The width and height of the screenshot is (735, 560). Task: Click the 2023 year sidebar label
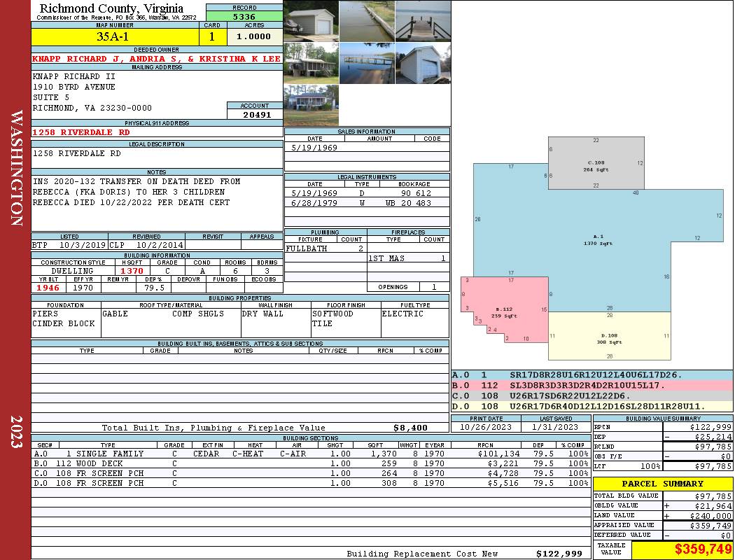pyautogui.click(x=16, y=432)
